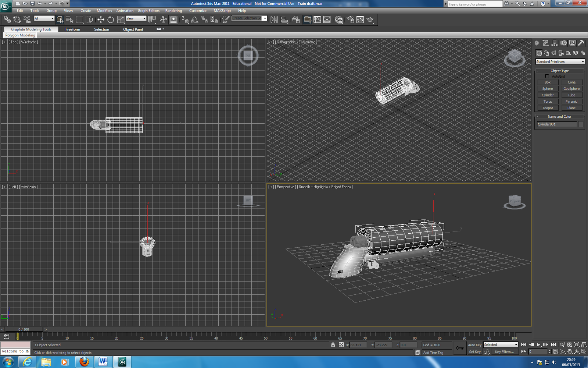This screenshot has height=368, width=588.
Task: Click the Key Filters button
Action: (x=505, y=352)
